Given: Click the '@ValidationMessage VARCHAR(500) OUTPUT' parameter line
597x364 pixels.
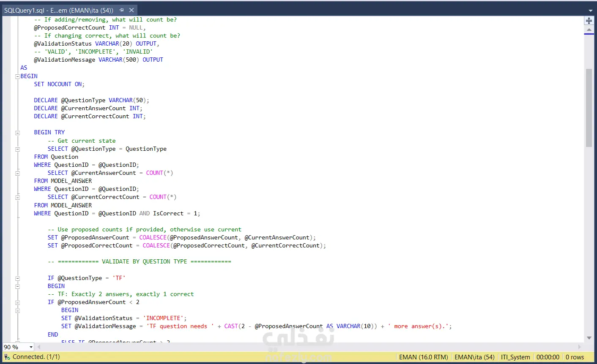Looking at the screenshot, I should (x=99, y=60).
